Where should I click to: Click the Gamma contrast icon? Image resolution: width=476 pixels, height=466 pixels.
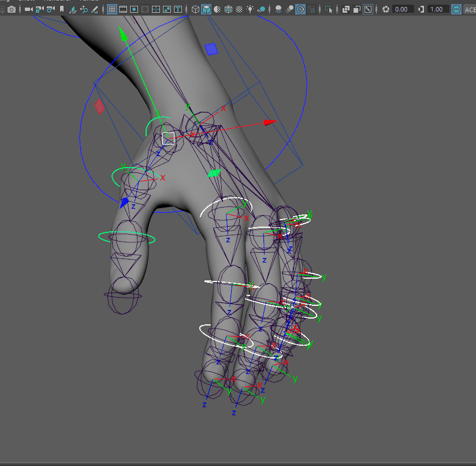click(x=421, y=9)
